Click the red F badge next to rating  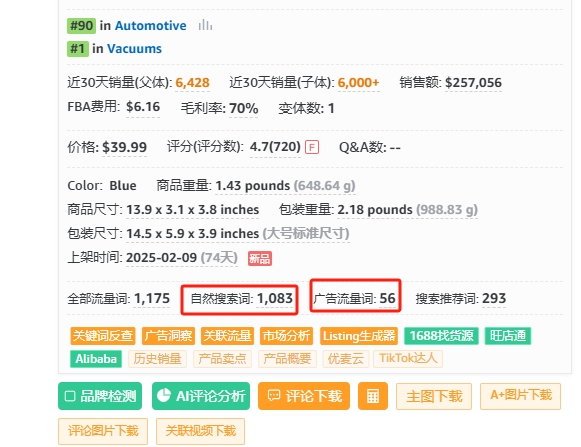312,148
